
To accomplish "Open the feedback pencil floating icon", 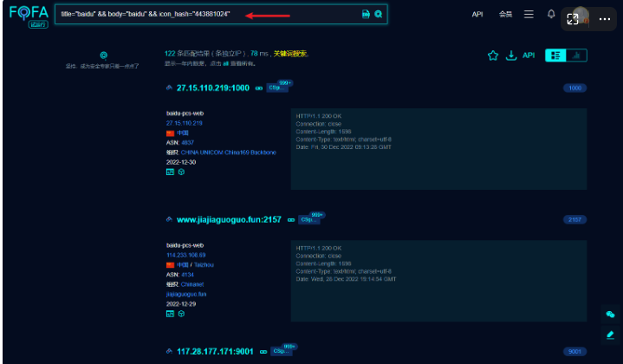I will [610, 335].
